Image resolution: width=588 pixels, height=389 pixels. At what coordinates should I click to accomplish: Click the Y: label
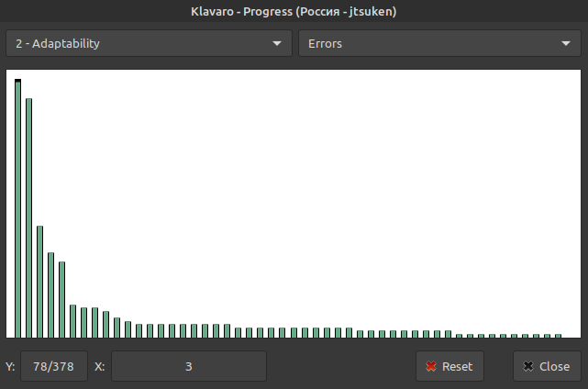(10, 366)
